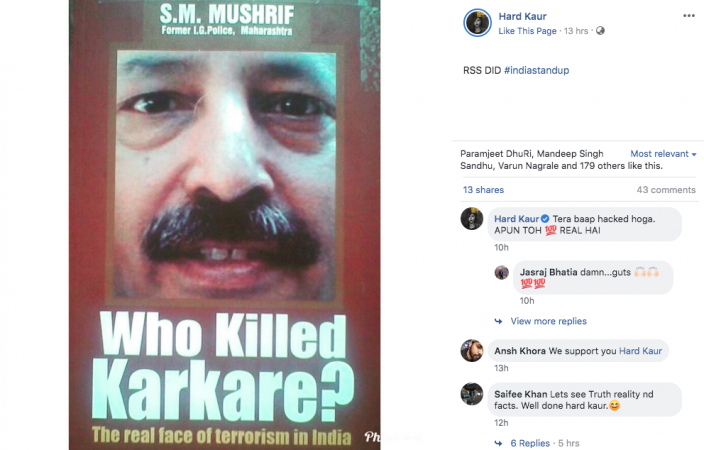Click the tagged Hard Kaur mention in Ansh's comment

point(640,351)
